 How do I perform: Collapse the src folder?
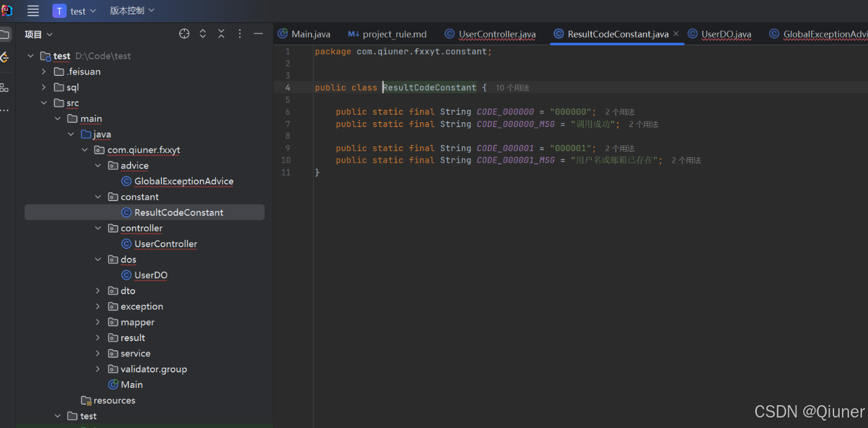click(x=44, y=103)
